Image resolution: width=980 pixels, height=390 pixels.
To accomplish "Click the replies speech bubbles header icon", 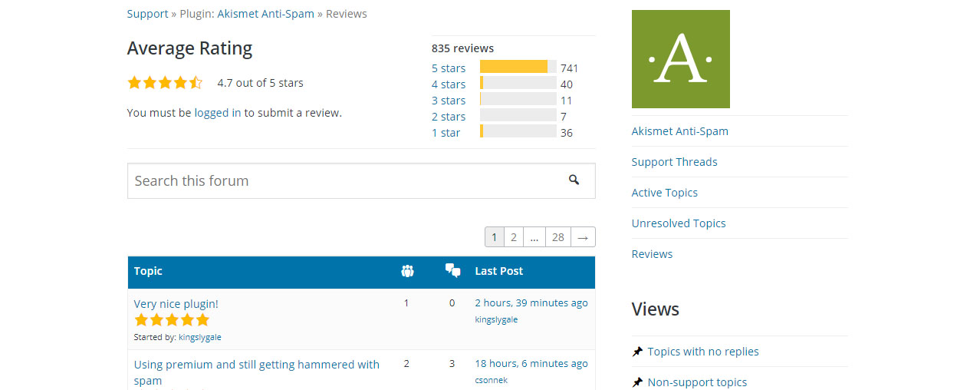I will pos(452,270).
